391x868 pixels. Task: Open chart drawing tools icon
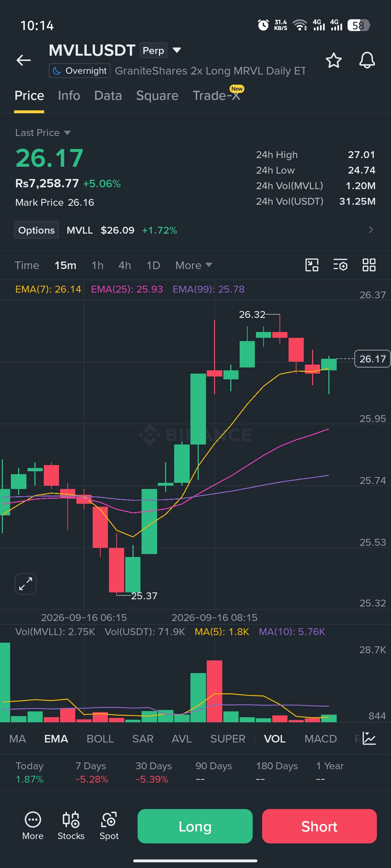(312, 265)
